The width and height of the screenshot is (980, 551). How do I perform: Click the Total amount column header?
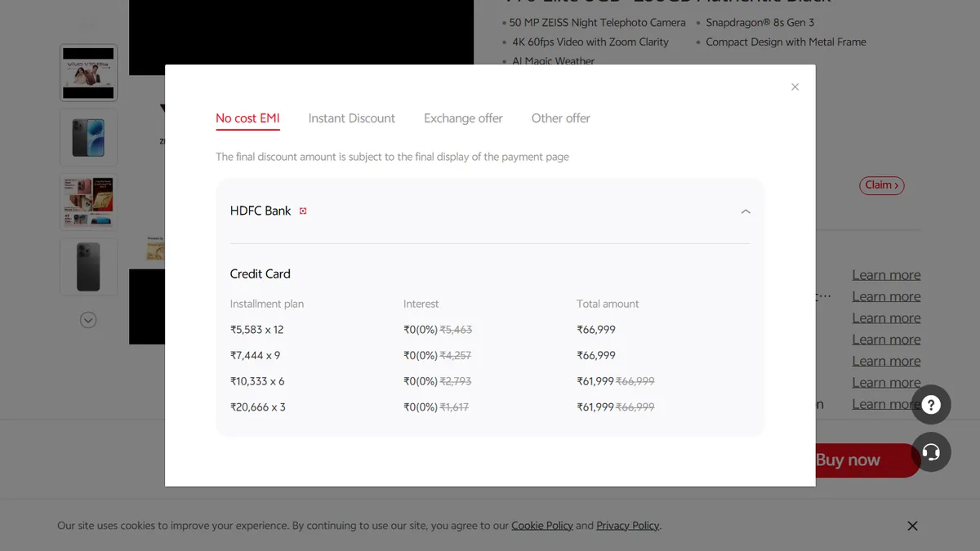click(608, 304)
